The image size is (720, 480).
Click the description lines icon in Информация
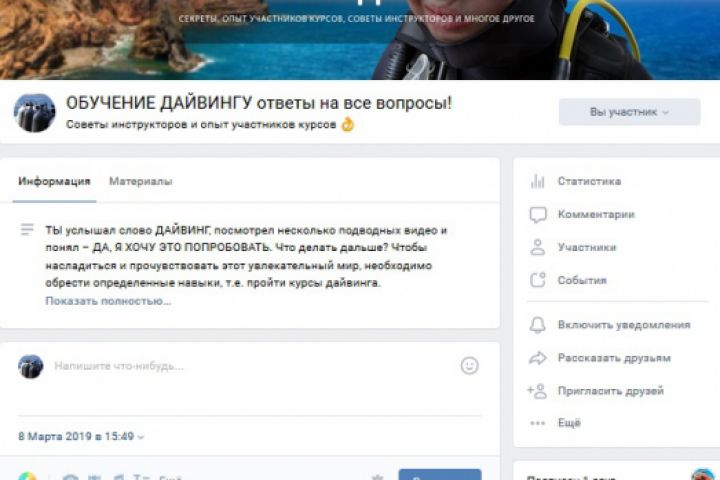pyautogui.click(x=27, y=229)
